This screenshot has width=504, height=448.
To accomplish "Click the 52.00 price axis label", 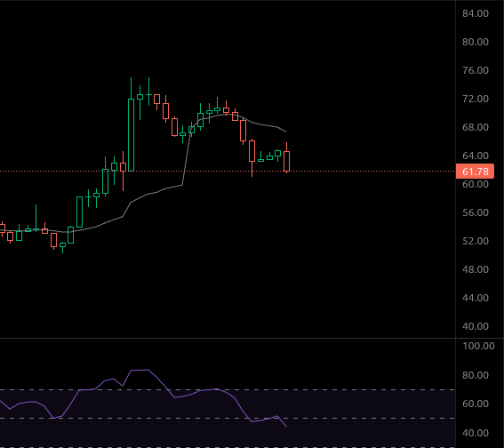I will coord(476,241).
